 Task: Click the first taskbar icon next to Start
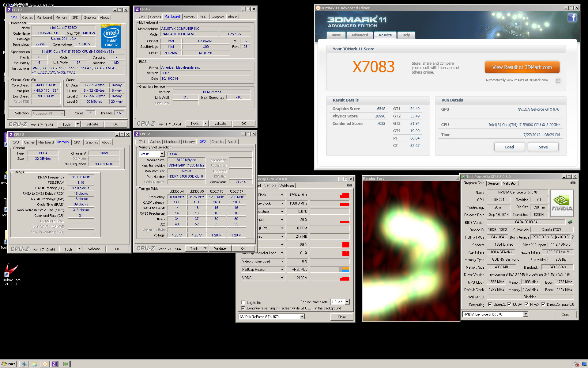coord(24,364)
